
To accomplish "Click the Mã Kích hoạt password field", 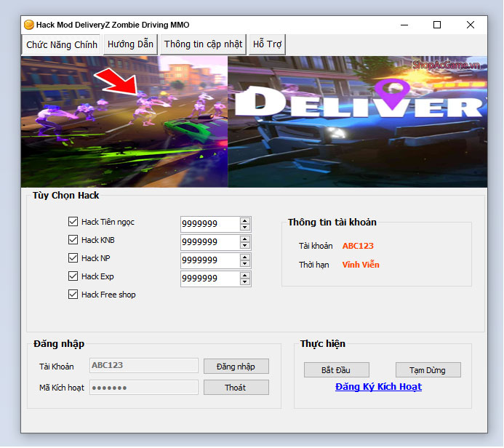I will [144, 388].
